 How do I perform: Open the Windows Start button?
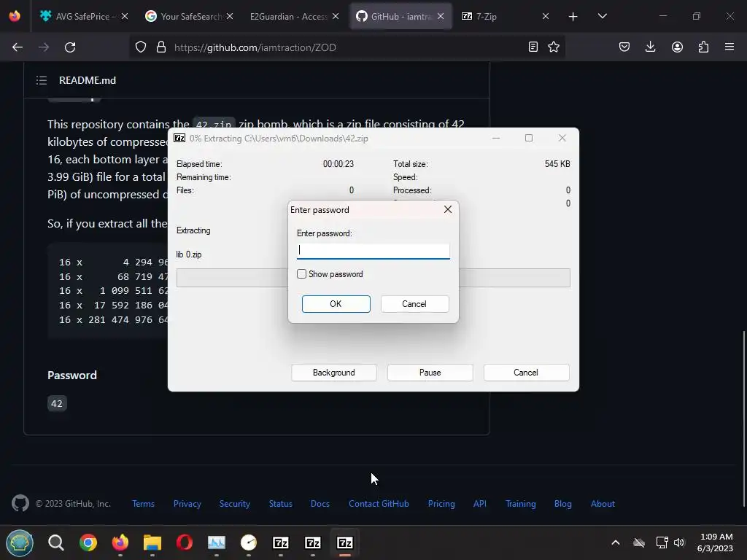(x=20, y=542)
